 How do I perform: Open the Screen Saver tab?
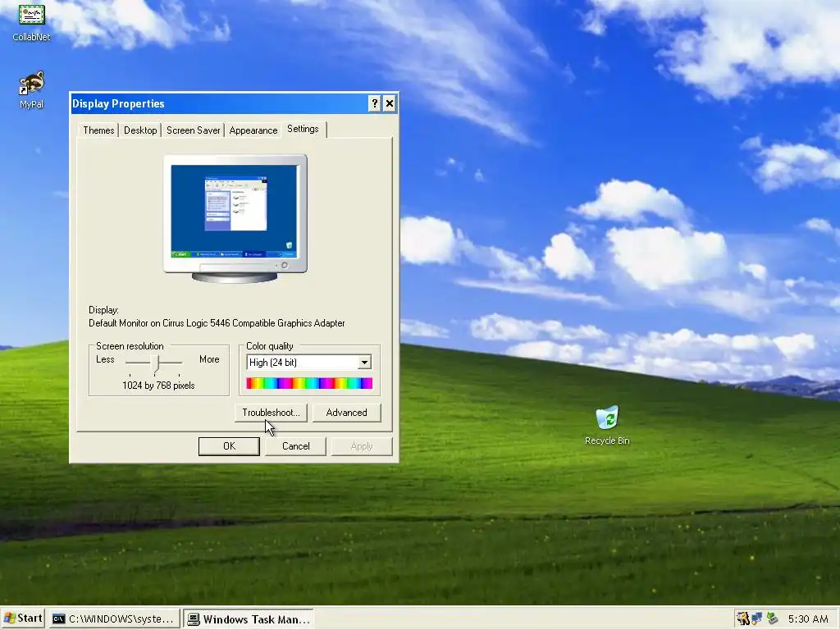click(x=193, y=130)
